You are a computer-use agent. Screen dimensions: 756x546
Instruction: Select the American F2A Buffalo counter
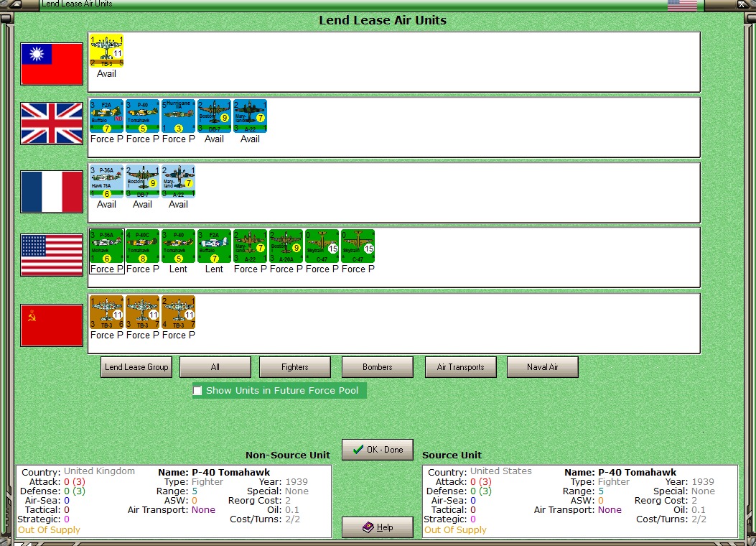tap(214, 246)
